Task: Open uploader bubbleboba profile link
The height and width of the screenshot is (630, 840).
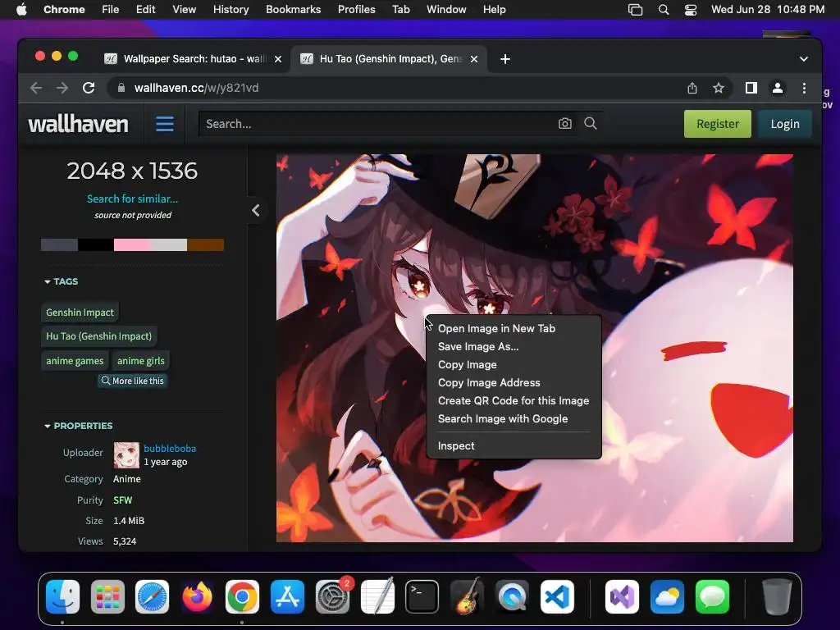Action: click(170, 449)
